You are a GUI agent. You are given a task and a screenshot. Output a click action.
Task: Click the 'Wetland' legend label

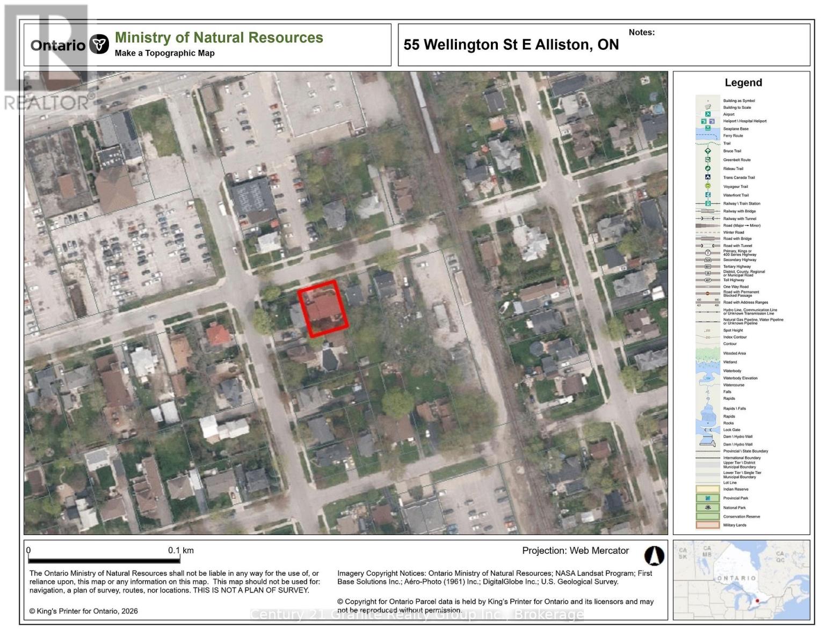730,362
